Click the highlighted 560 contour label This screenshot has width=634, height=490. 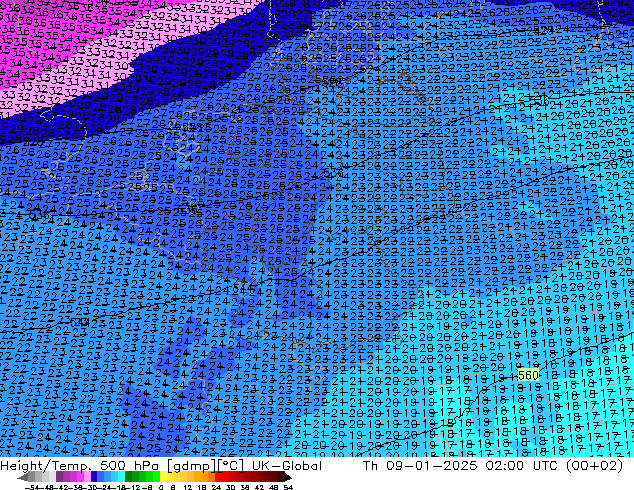[x=528, y=375]
